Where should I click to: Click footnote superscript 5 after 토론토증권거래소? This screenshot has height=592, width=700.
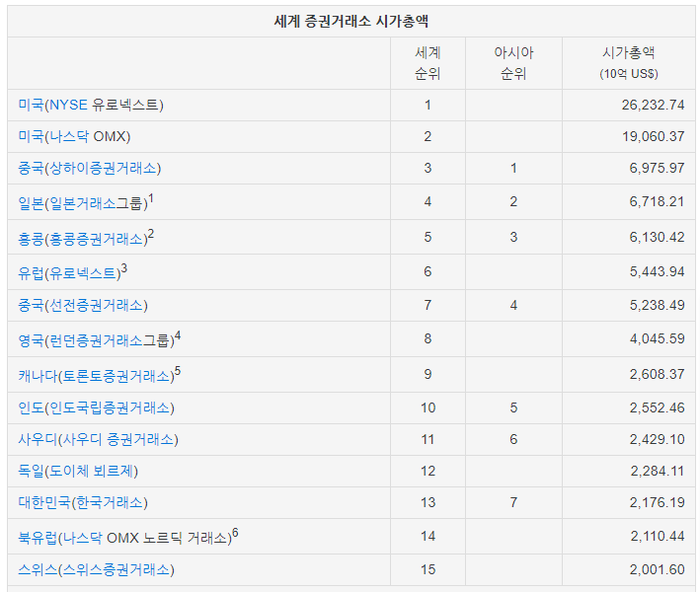click(178, 371)
